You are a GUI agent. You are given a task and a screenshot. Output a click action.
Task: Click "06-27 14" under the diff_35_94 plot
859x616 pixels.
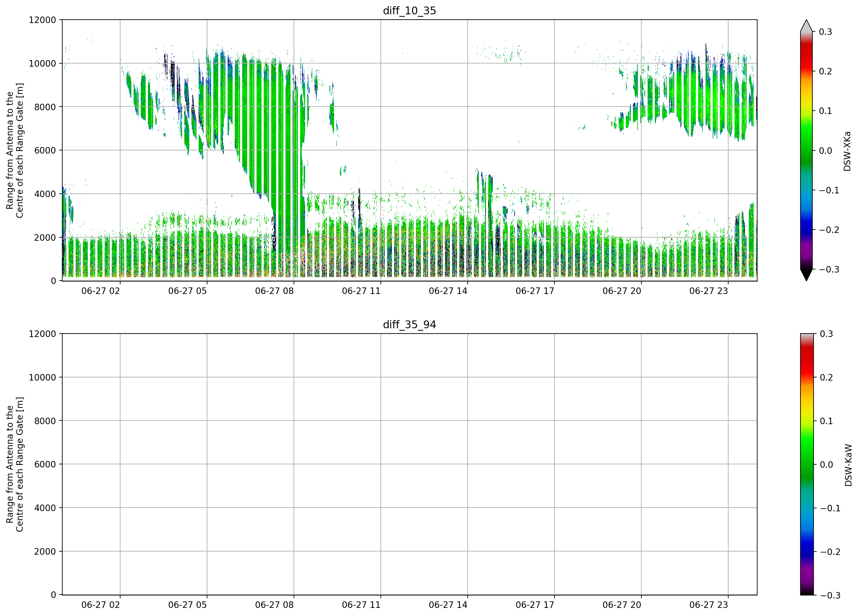(448, 605)
